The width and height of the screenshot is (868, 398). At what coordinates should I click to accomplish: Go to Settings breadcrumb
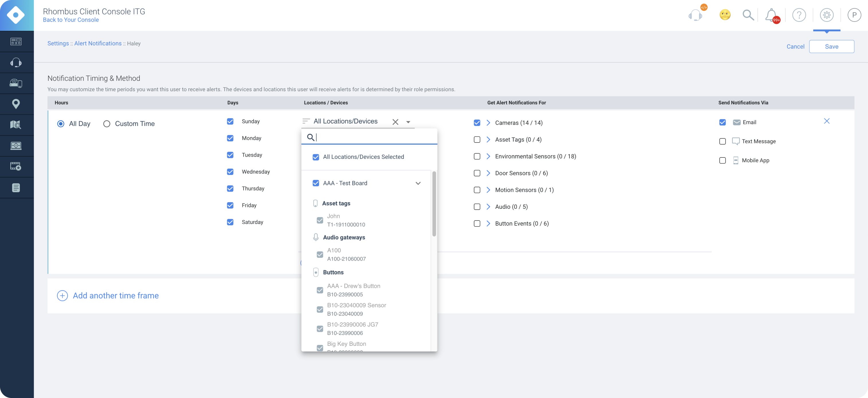pyautogui.click(x=58, y=44)
